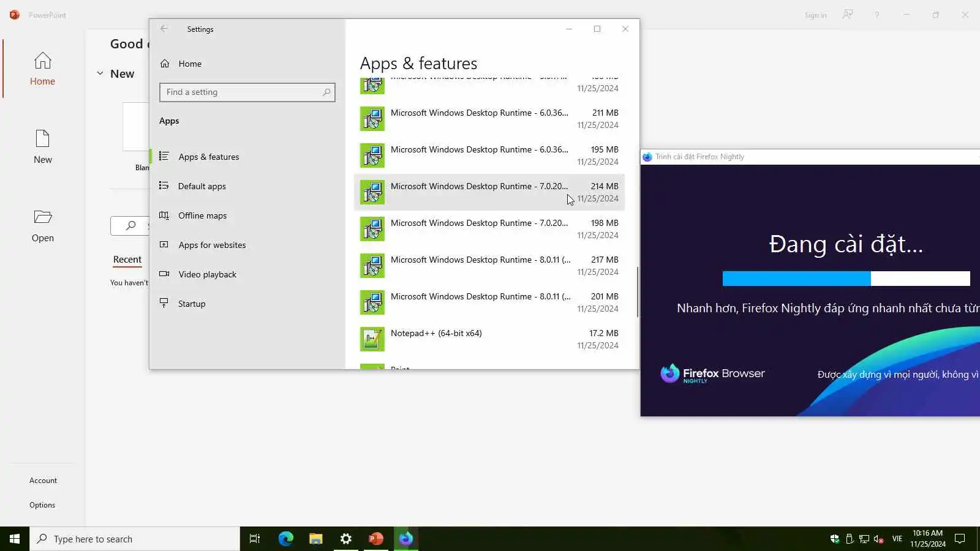Open the Open page in PowerPoint's sidebar
Image resolution: width=980 pixels, height=551 pixels.
click(43, 225)
